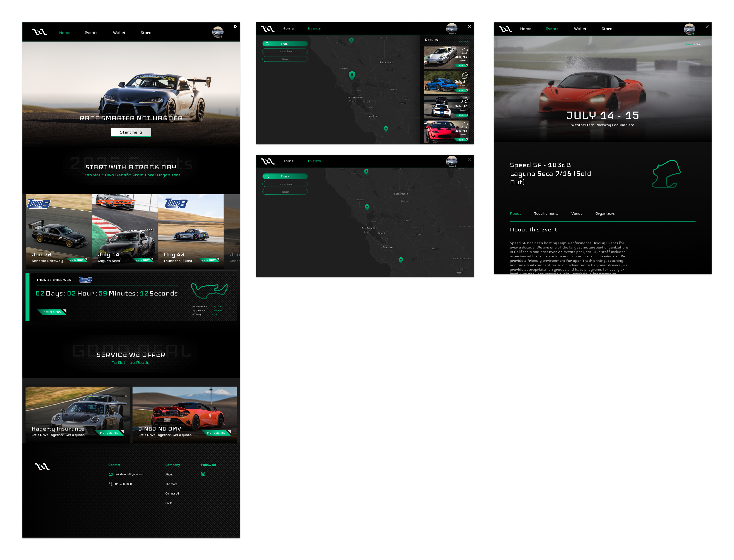Open the Wallet menu item on homepage
The height and width of the screenshot is (560, 734).
pyautogui.click(x=119, y=33)
